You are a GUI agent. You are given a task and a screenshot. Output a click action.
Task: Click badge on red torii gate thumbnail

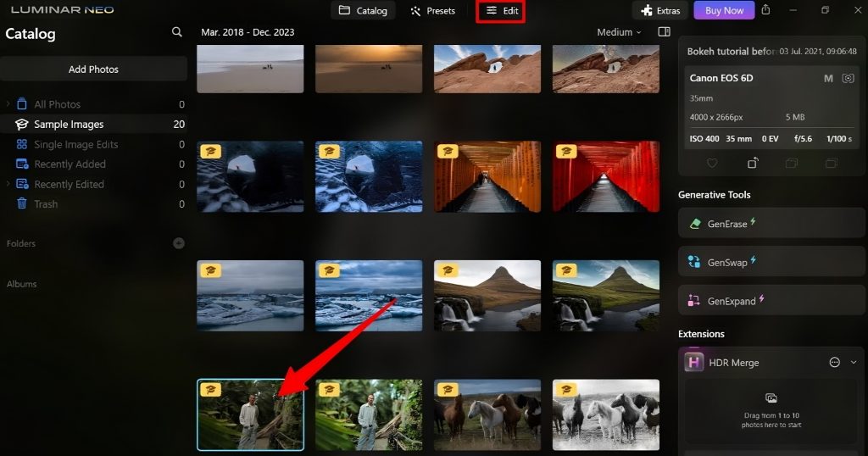pos(566,151)
